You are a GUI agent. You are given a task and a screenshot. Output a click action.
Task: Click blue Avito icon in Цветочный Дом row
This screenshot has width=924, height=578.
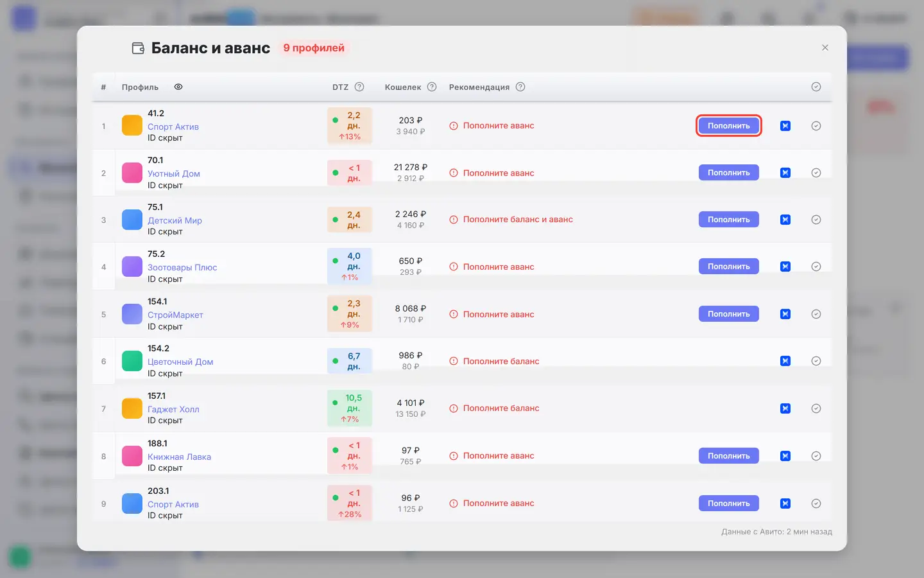pos(785,361)
